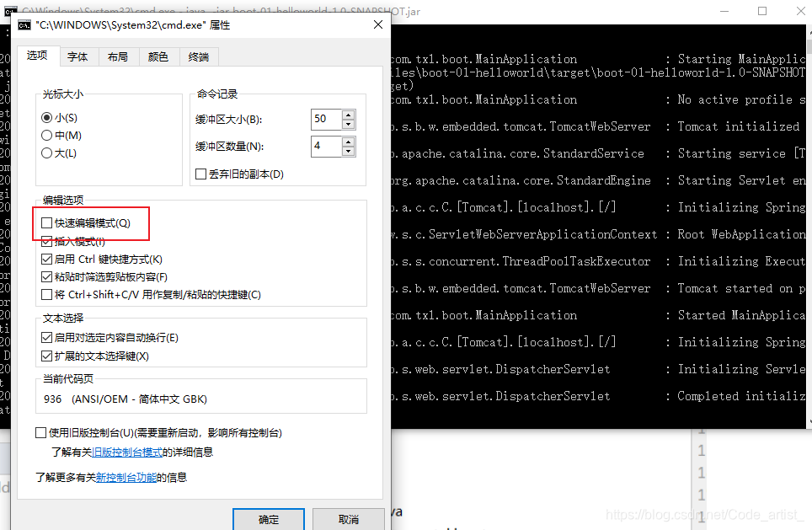
Task: Click the 'Starting Servlet en' console log line
Action: (741, 181)
